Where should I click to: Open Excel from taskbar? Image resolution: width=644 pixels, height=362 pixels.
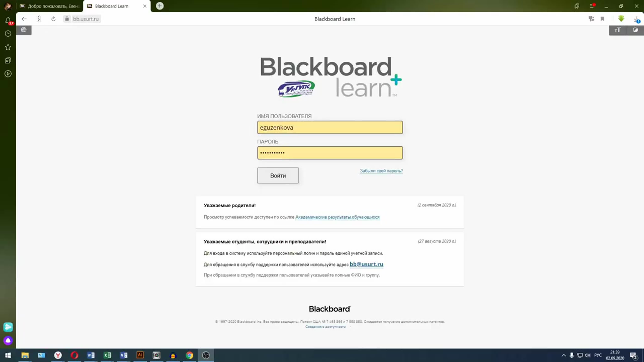(x=107, y=355)
